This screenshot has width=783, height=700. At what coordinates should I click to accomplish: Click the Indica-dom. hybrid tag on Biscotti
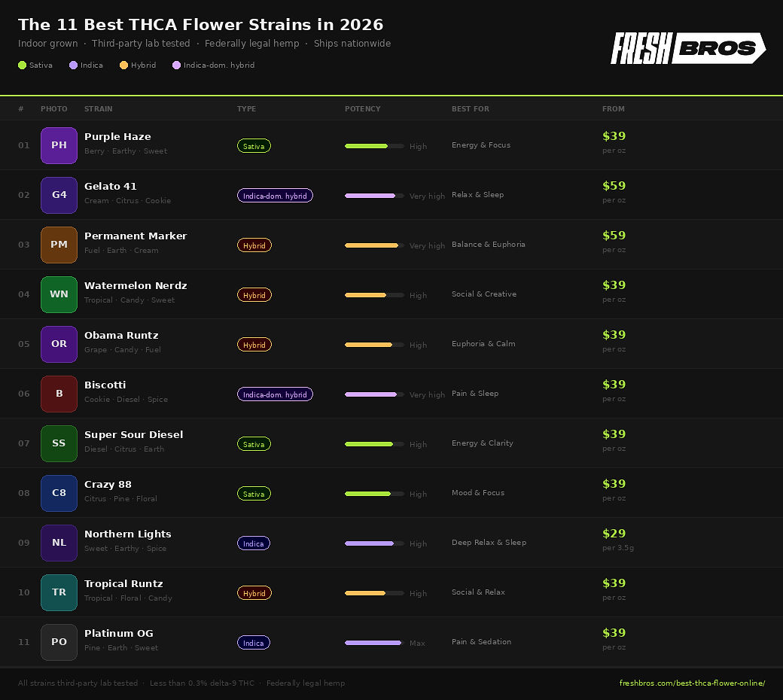[x=275, y=394]
